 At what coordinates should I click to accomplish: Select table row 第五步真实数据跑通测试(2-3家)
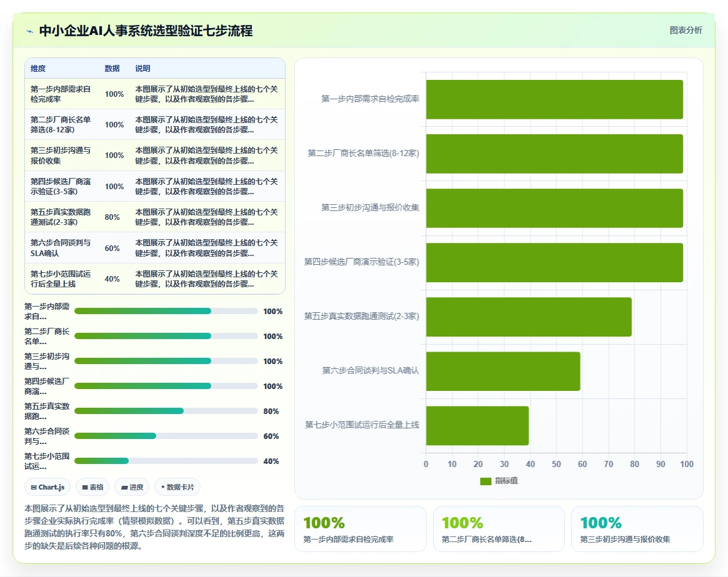pos(154,217)
